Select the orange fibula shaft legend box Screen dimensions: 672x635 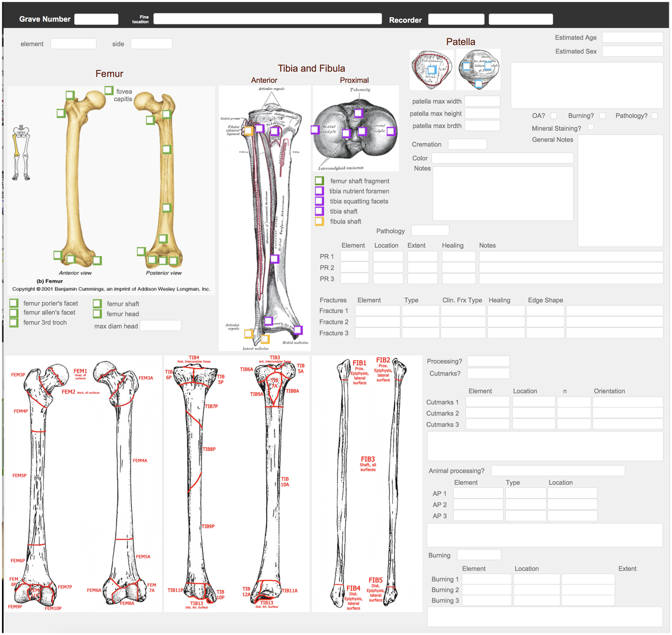[319, 221]
